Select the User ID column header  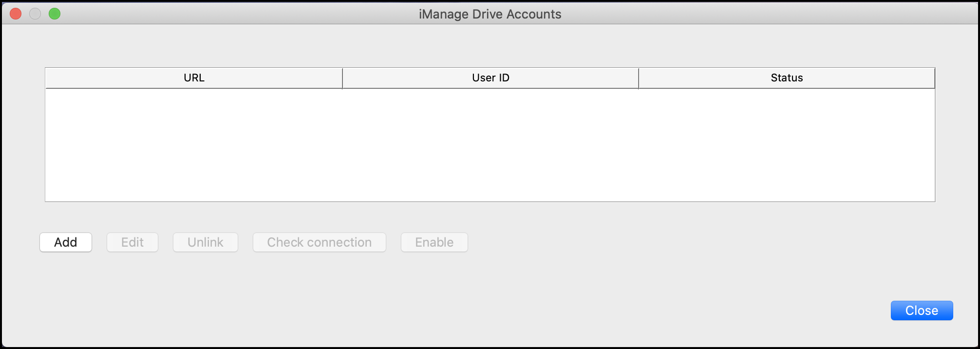[490, 78]
